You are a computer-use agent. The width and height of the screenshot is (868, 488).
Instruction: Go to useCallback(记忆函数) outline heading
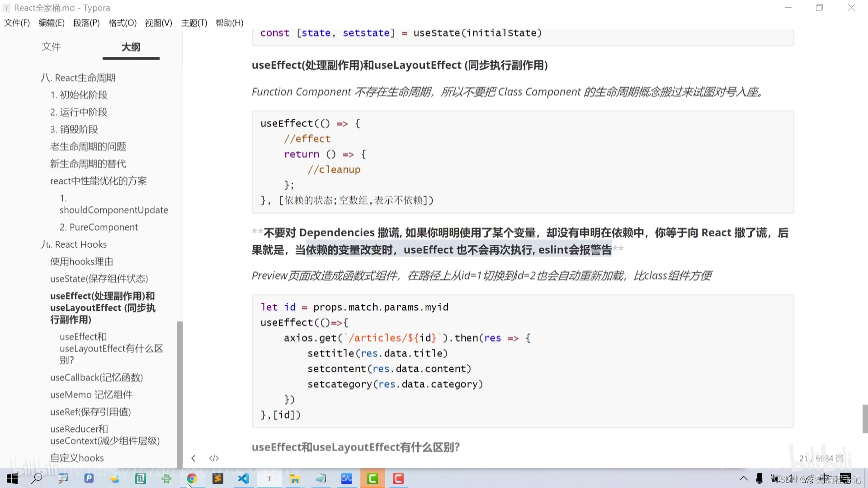coord(96,378)
